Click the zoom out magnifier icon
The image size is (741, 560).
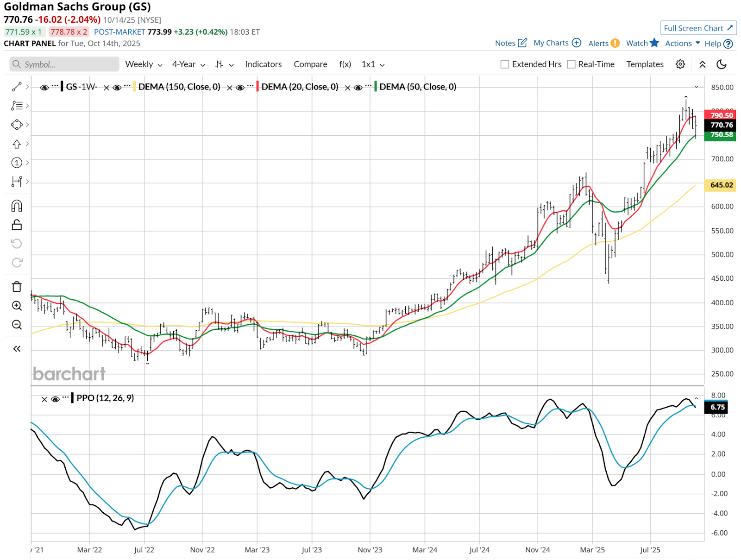(x=17, y=325)
